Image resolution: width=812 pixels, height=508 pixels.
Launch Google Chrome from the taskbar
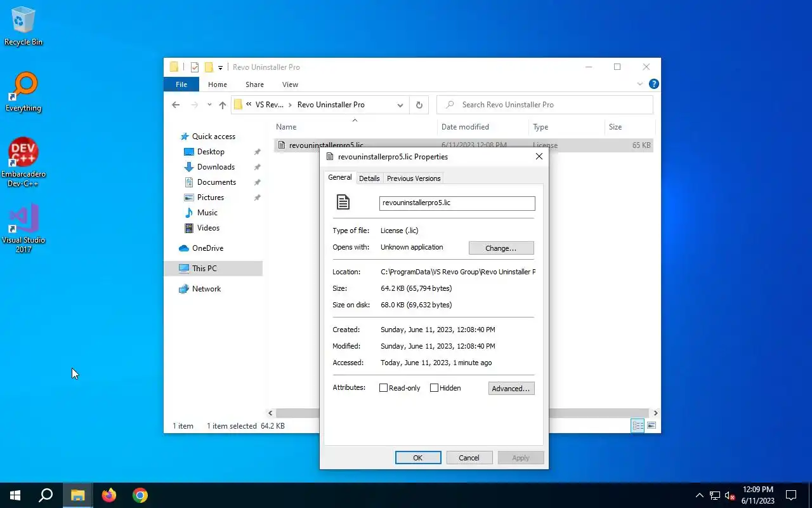point(140,495)
